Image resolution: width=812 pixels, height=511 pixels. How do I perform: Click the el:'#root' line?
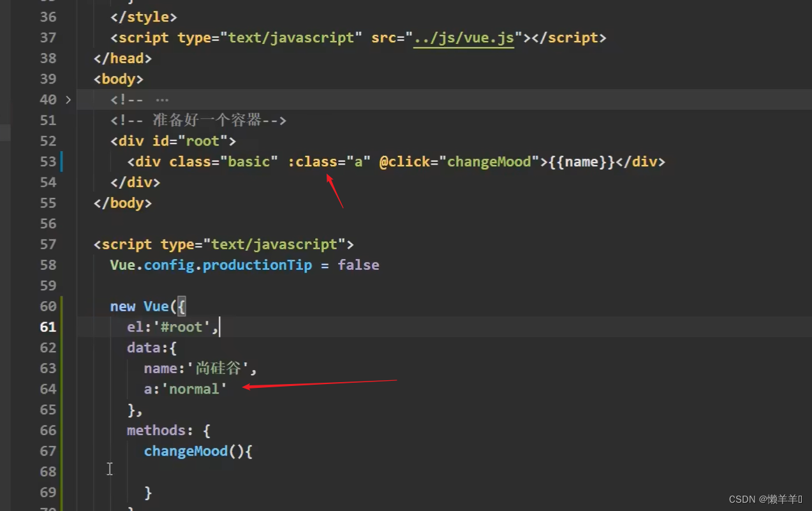pyautogui.click(x=173, y=327)
